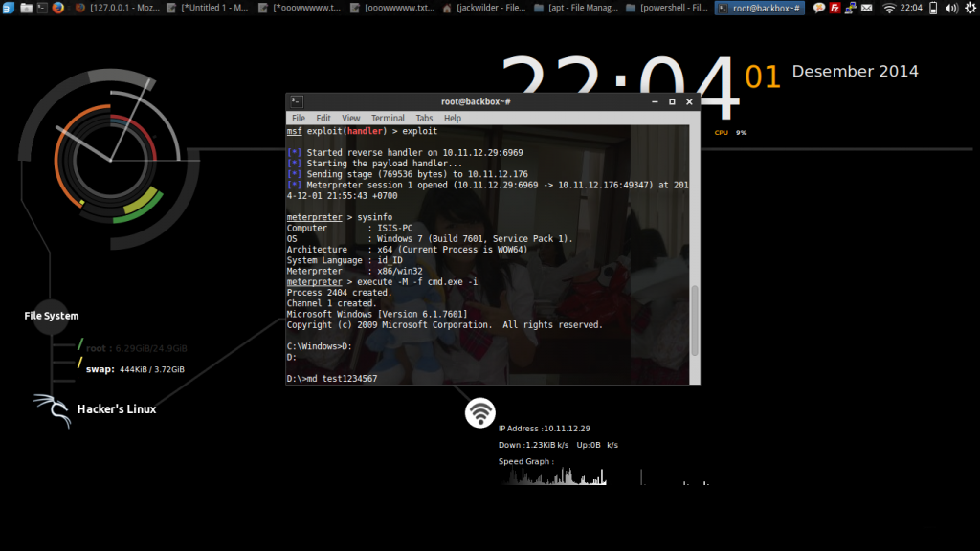The width and height of the screenshot is (980, 551).
Task: Click the Hacker's Linux dragon logo
Action: [x=53, y=409]
